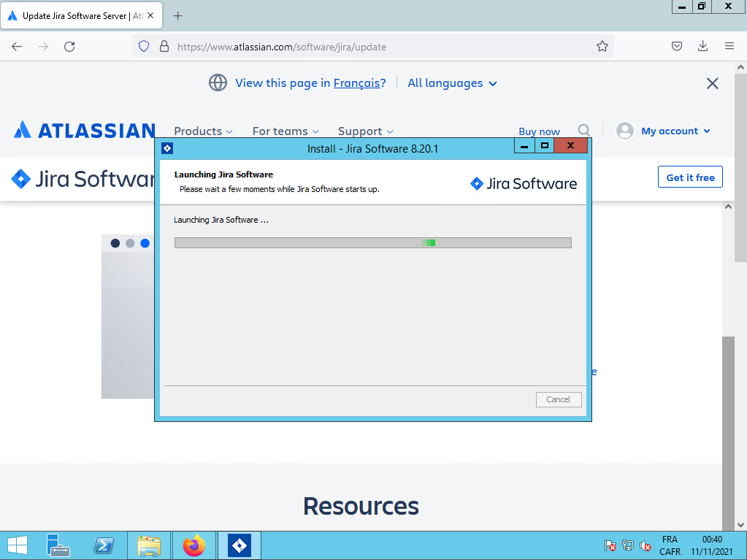The image size is (747, 560).
Task: Open the Support menu
Action: (365, 131)
